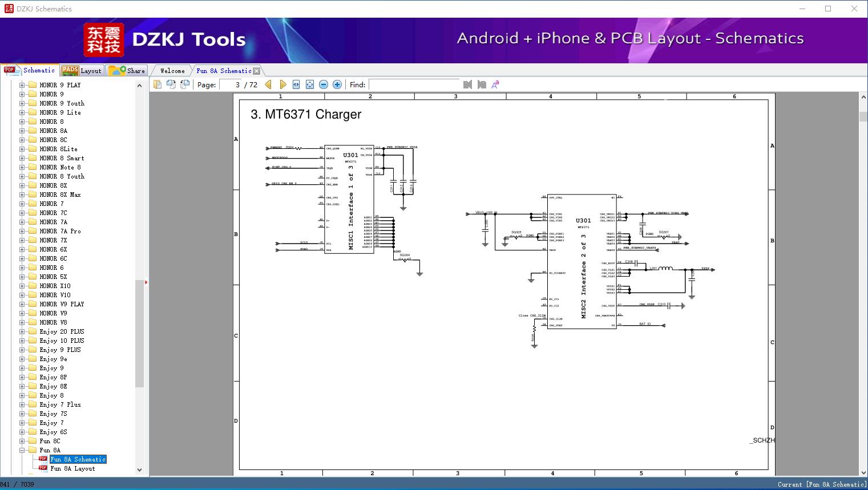Expand the HONOR 9 PLAY tree node
The width and height of the screenshot is (868, 490).
[22, 85]
